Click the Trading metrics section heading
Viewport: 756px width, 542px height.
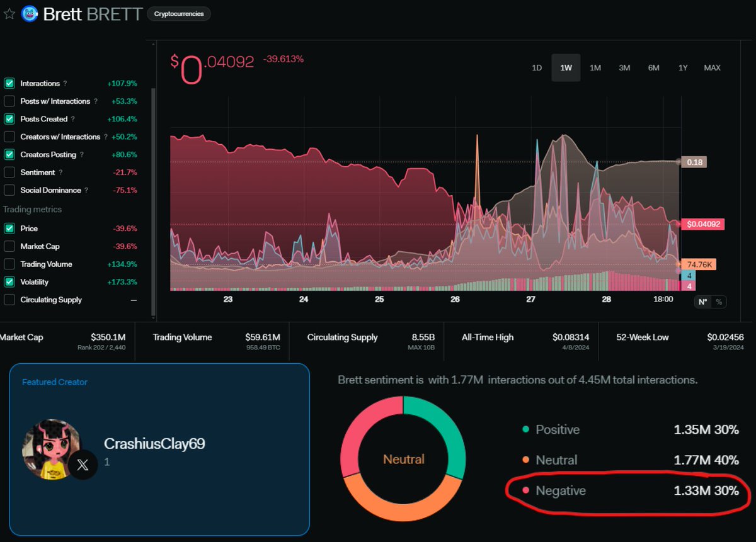pyautogui.click(x=33, y=210)
